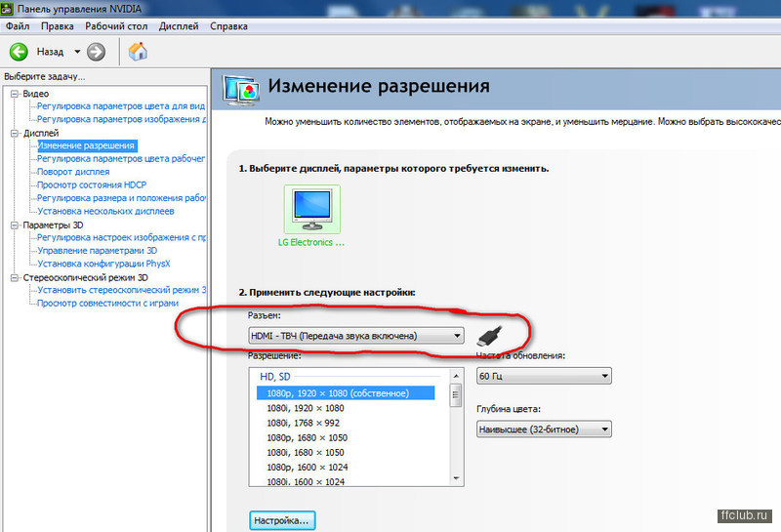Click the Видео category label
781x532 pixels.
point(35,94)
